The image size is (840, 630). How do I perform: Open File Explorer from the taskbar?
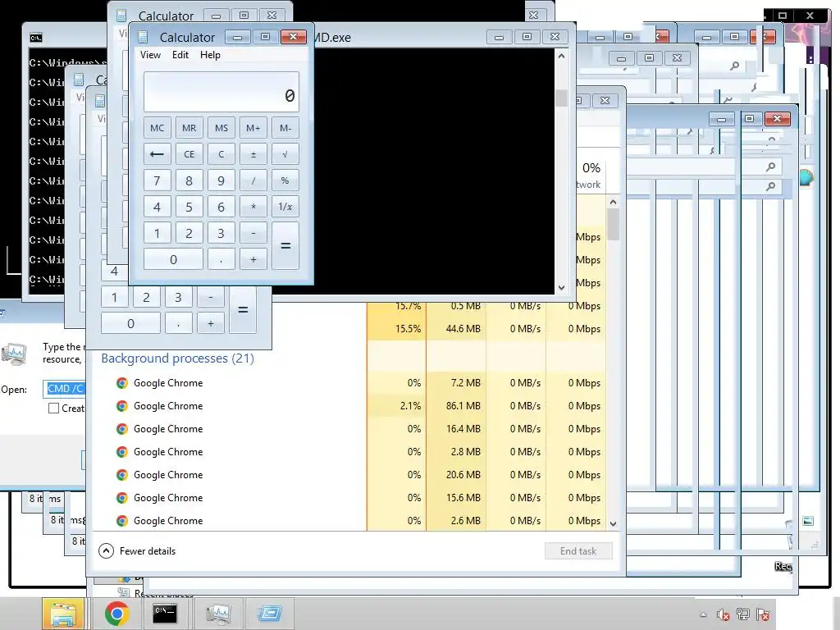(x=62, y=614)
